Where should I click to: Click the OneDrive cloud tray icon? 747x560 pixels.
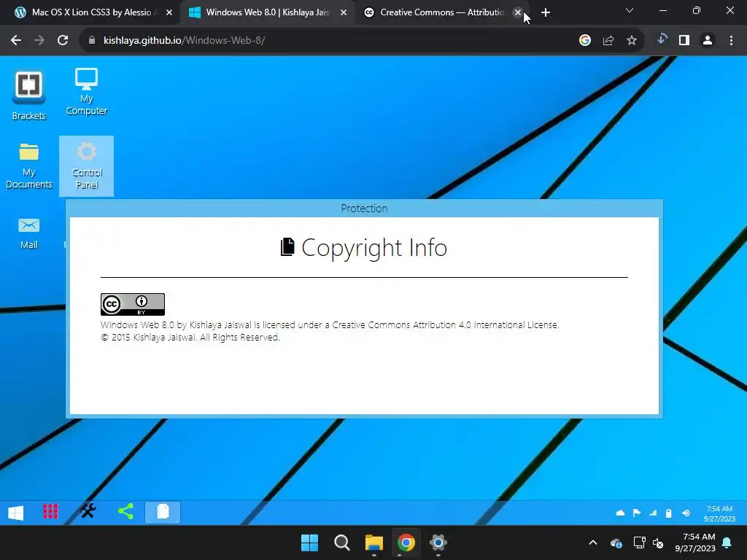point(616,542)
